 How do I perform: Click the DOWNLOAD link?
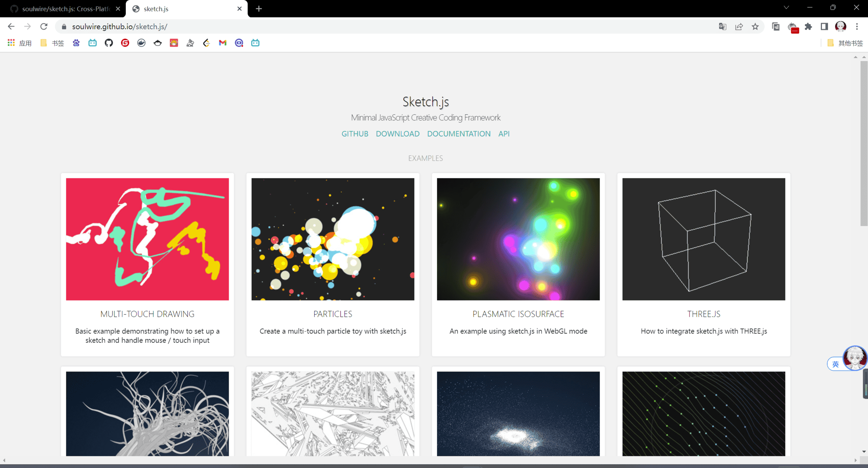click(x=397, y=133)
